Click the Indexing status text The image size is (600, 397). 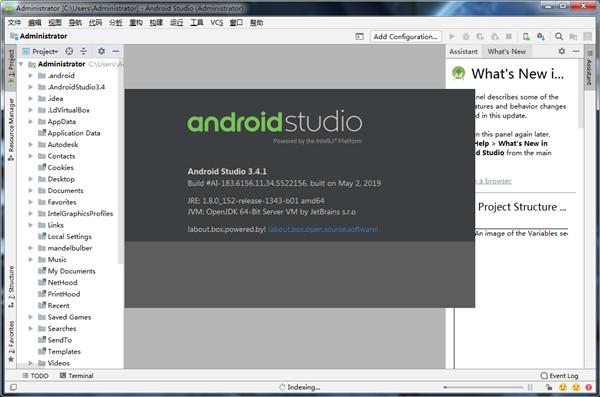coord(304,387)
